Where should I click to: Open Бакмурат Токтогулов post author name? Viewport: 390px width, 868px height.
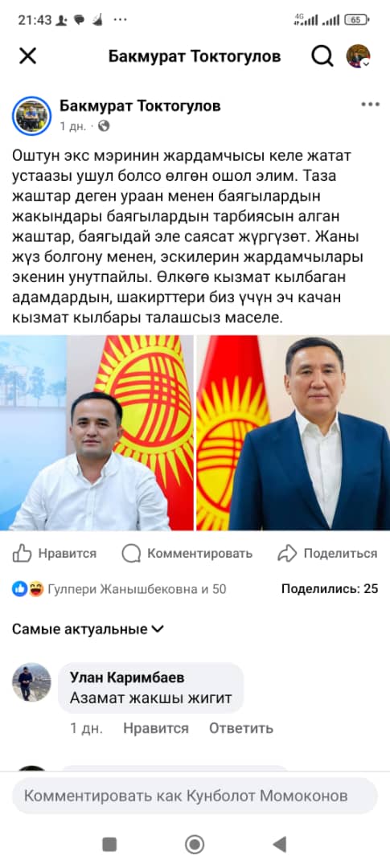point(140,105)
